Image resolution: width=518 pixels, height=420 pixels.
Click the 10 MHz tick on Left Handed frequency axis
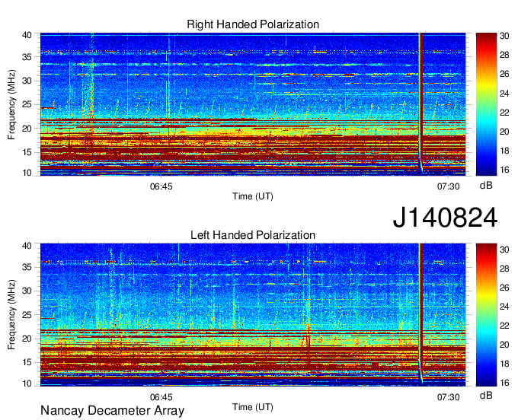[x=27, y=383]
